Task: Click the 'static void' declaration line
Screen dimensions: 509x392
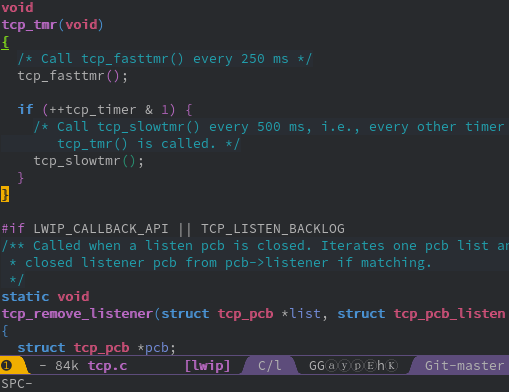Action: [45, 297]
